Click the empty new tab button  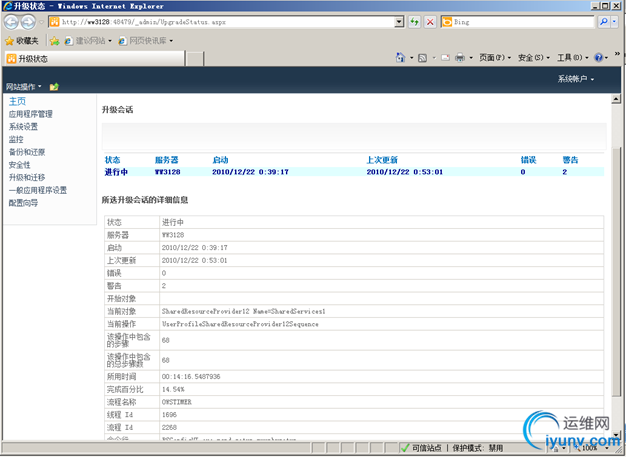coord(195,59)
